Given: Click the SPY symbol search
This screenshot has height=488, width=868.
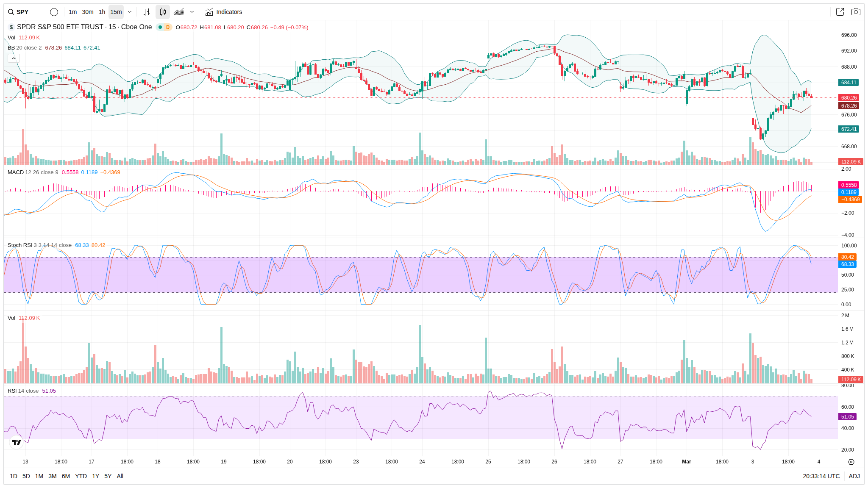Looking at the screenshot, I should [22, 12].
